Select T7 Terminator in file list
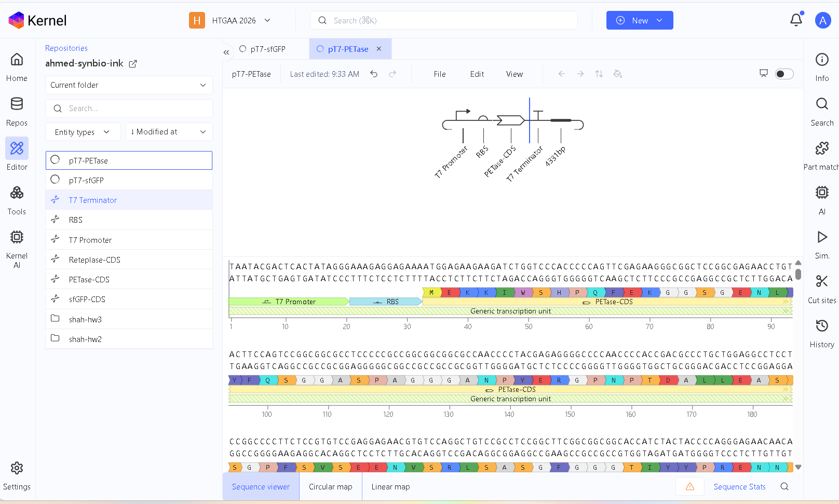839x504 pixels. (129, 200)
